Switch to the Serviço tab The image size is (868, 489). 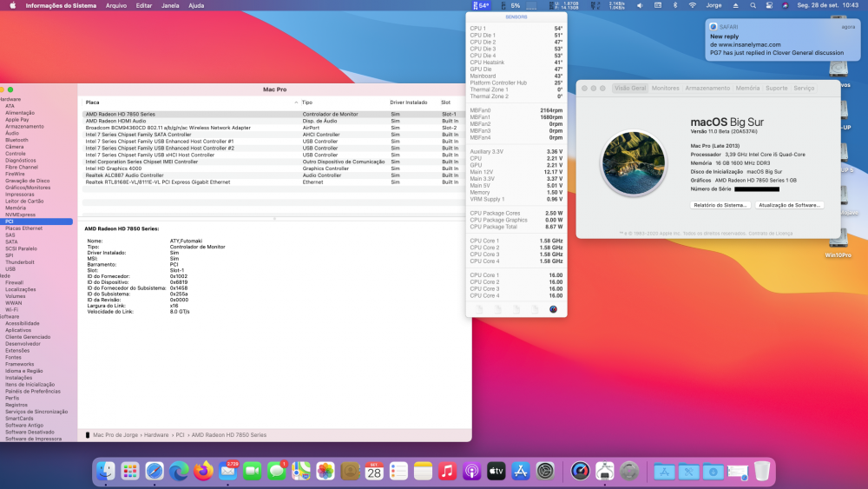(804, 88)
